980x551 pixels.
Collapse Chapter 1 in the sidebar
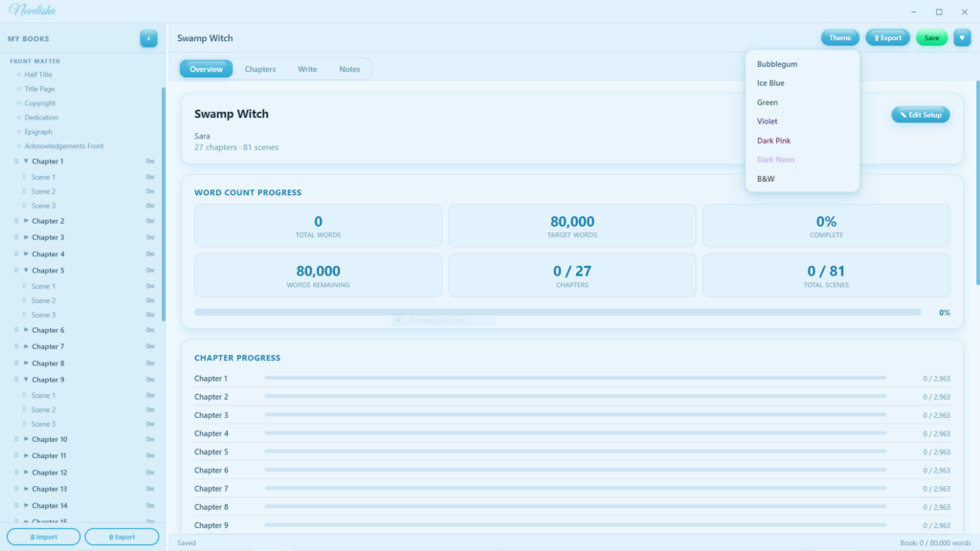(26, 162)
